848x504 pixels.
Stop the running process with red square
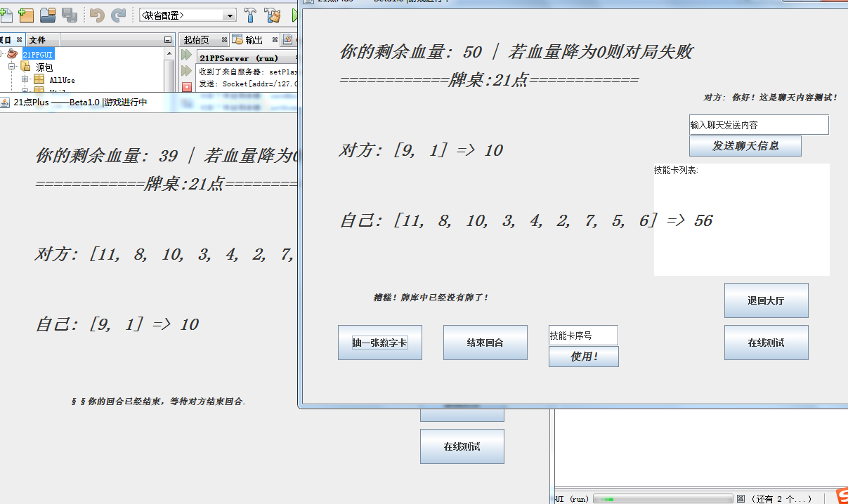186,87
